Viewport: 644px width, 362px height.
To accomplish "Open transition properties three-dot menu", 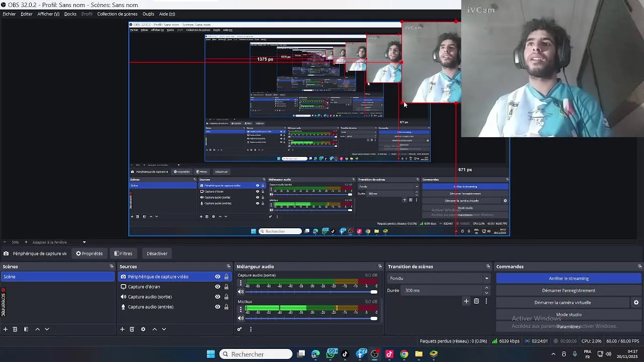I will tap(486, 301).
